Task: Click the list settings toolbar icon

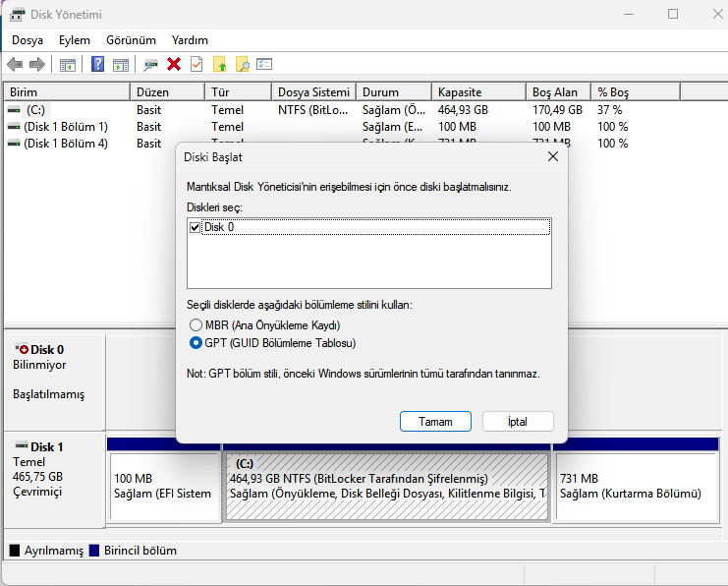Action: click(x=264, y=64)
